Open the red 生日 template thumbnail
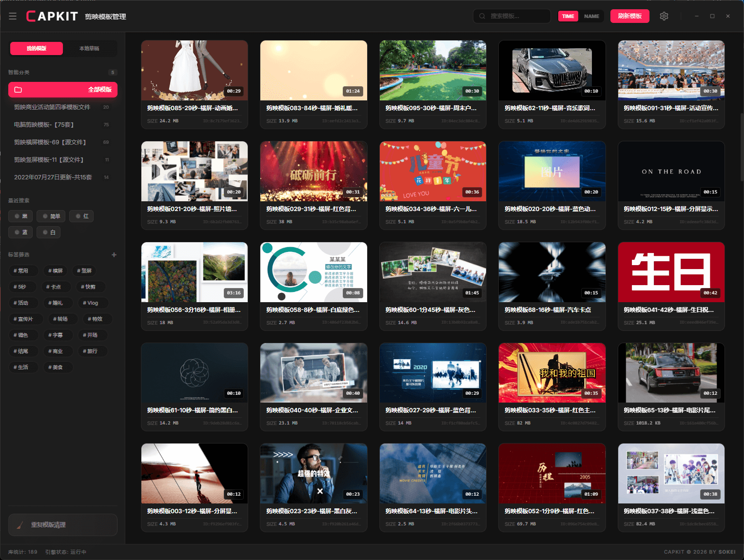The width and height of the screenshot is (744, 560). point(671,272)
